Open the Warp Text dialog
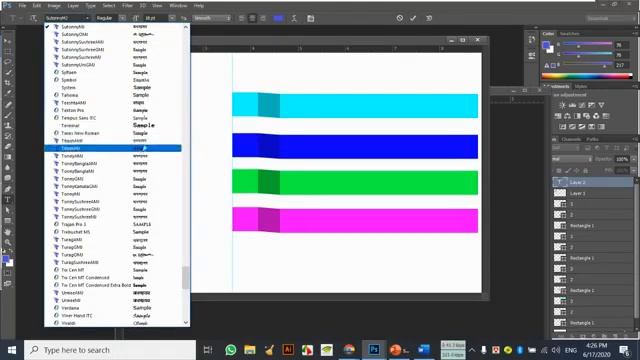640x360 pixels. point(294,18)
